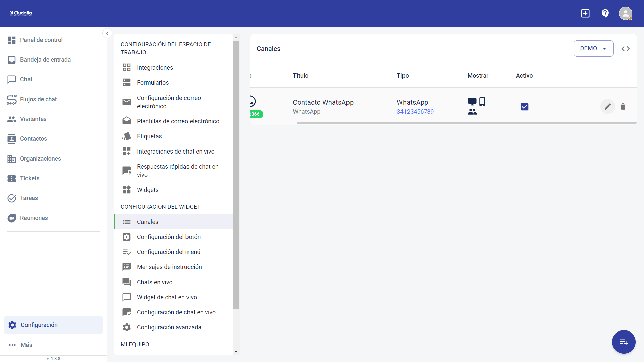Uncheck the Activo checkbox for WhatsApp channel
This screenshot has height=362, width=644.
click(524, 107)
